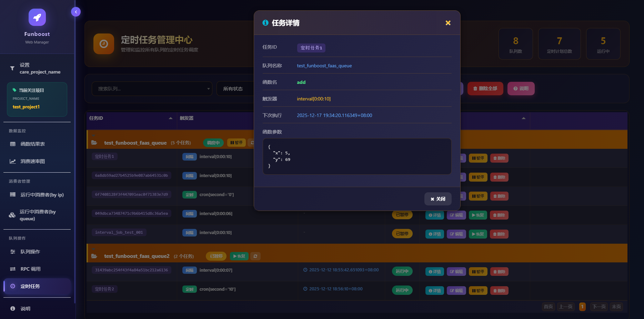
Task: Click the Funboost rocket logo
Action: 37,17
